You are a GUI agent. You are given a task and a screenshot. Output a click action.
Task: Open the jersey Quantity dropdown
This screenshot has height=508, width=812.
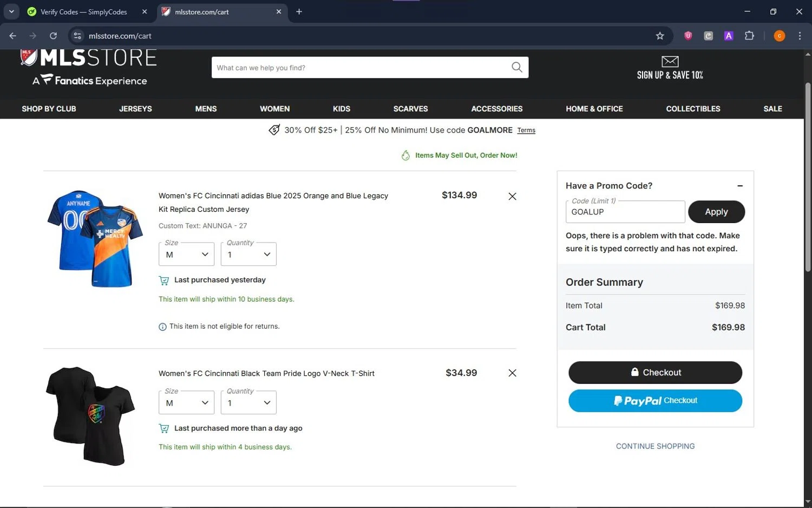click(x=248, y=254)
